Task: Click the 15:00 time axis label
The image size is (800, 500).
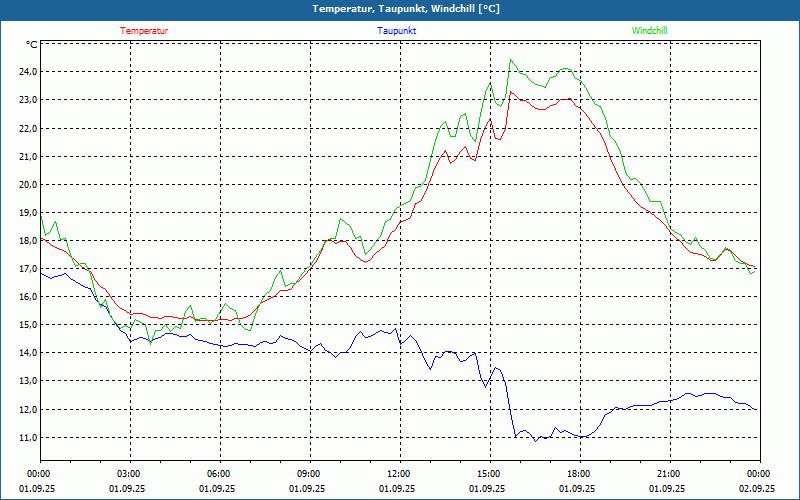Action: click(x=489, y=474)
